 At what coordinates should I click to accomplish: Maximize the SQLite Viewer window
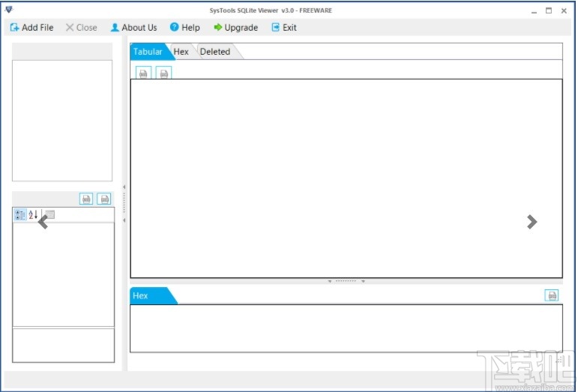(549, 10)
